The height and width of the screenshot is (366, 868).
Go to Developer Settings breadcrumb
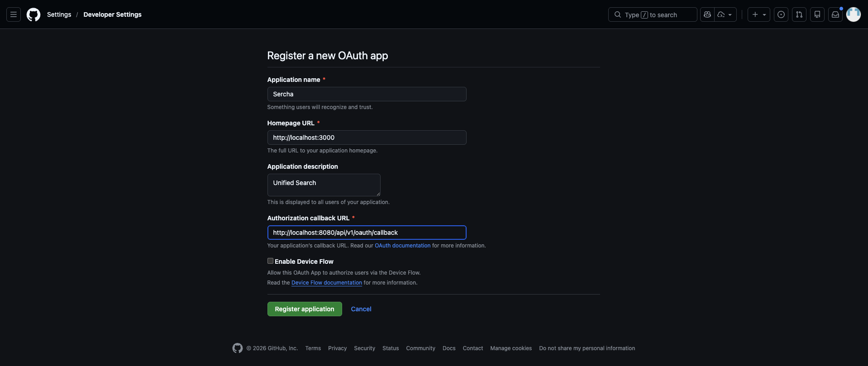(x=112, y=14)
